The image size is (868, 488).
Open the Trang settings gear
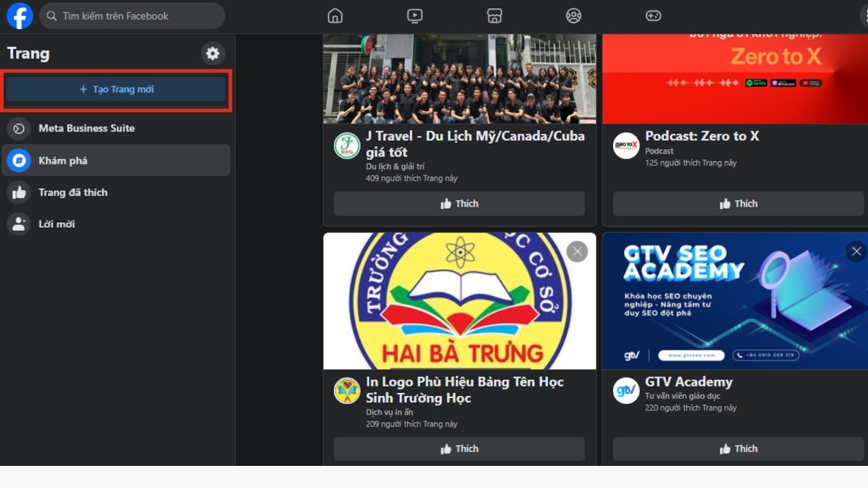point(212,53)
